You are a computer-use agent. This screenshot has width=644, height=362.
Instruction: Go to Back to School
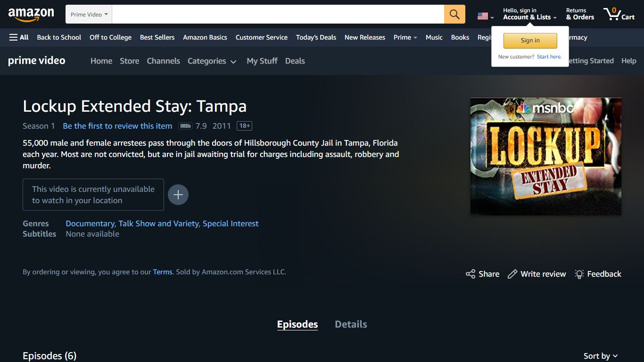point(59,37)
